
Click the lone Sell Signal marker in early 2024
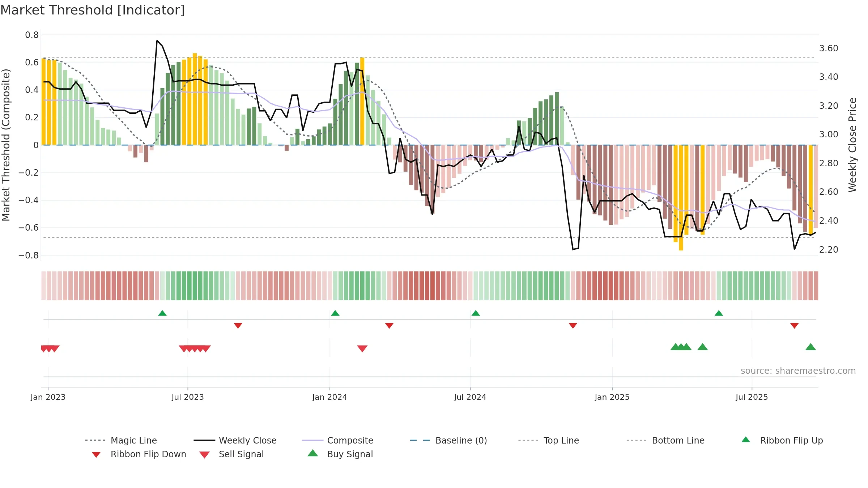pyautogui.click(x=362, y=348)
